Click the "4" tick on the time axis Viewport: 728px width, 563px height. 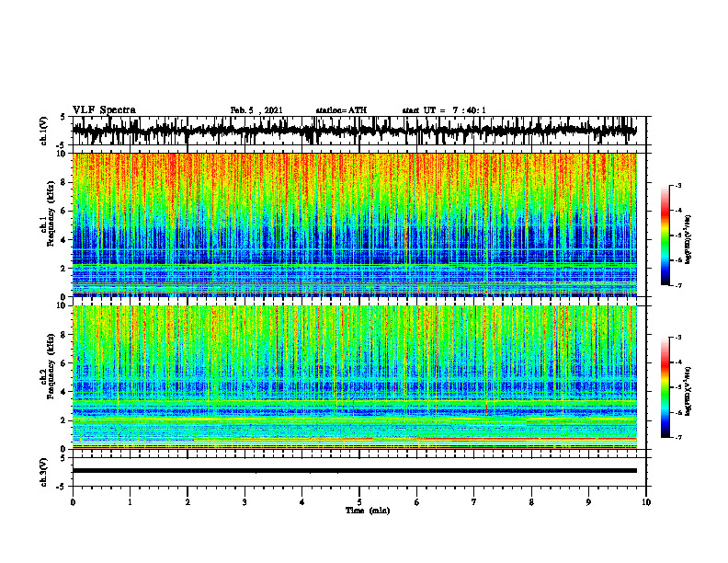[302, 502]
